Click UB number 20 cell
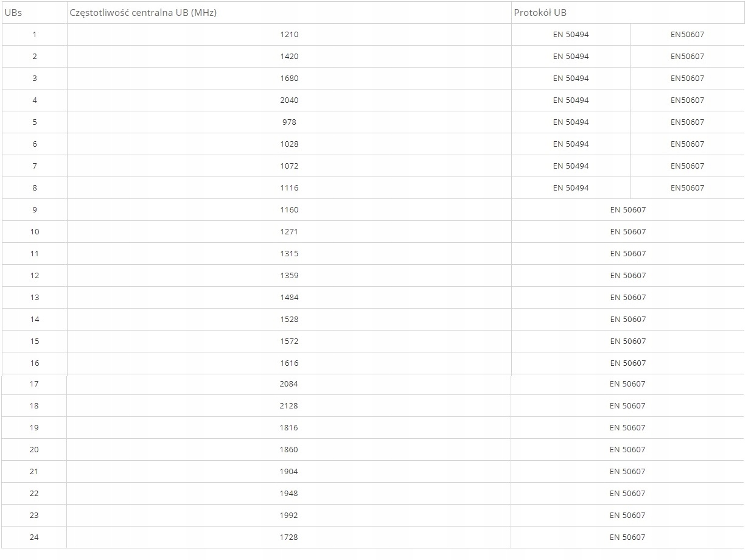This screenshot has width=751, height=560. point(34,450)
